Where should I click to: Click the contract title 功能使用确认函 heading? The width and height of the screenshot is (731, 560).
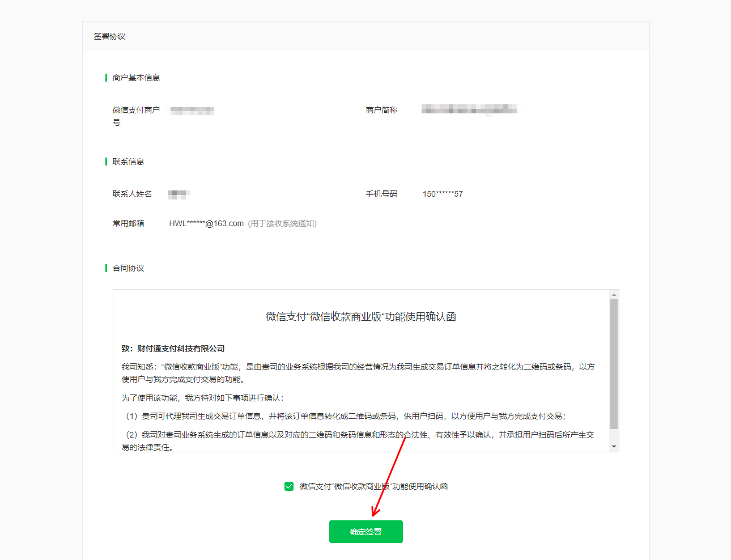coord(361,317)
